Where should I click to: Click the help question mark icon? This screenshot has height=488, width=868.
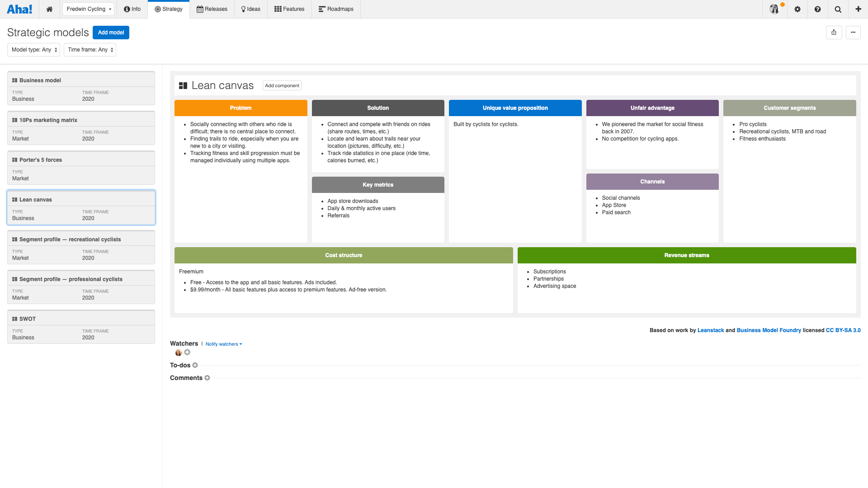pyautogui.click(x=817, y=9)
